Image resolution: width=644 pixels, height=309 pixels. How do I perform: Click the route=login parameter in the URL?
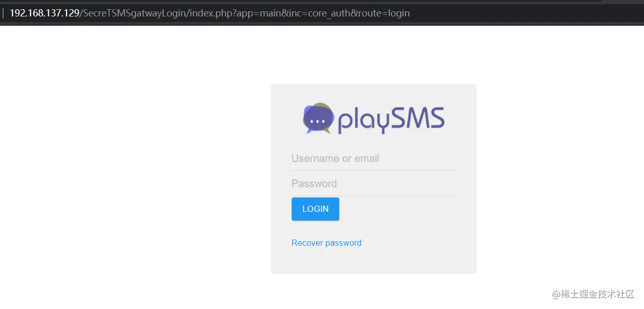click(x=384, y=13)
